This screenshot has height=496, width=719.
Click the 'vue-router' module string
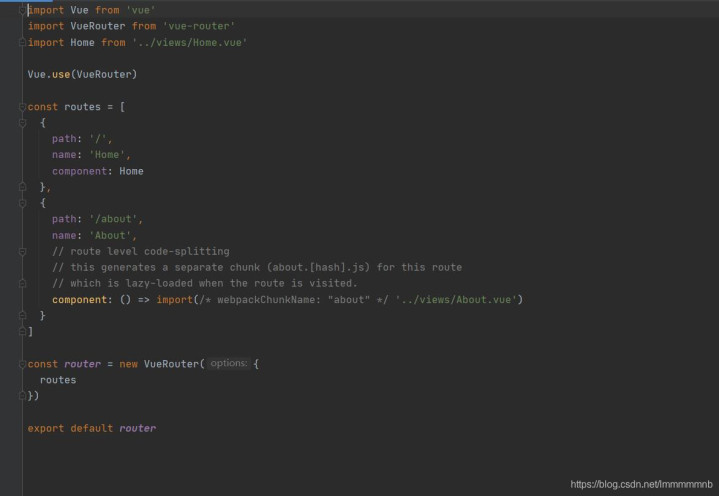198,26
